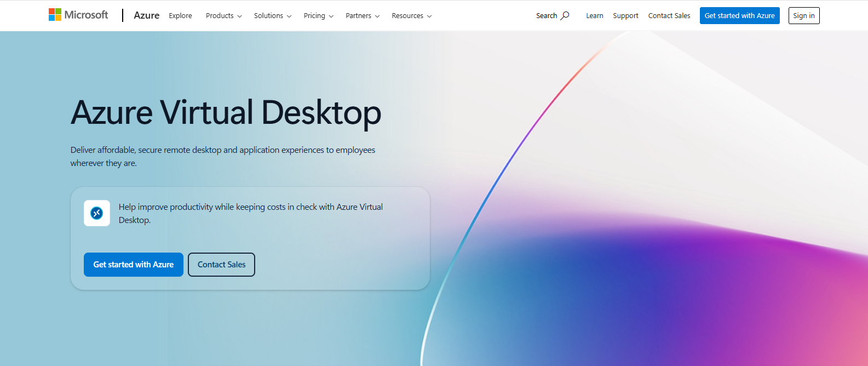Image resolution: width=868 pixels, height=366 pixels.
Task: Click the header Get started with Azure button
Action: tap(740, 15)
